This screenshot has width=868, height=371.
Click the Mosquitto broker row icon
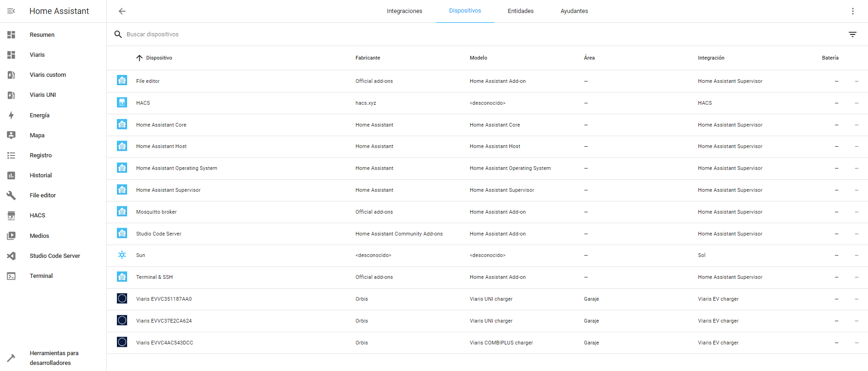tap(122, 211)
